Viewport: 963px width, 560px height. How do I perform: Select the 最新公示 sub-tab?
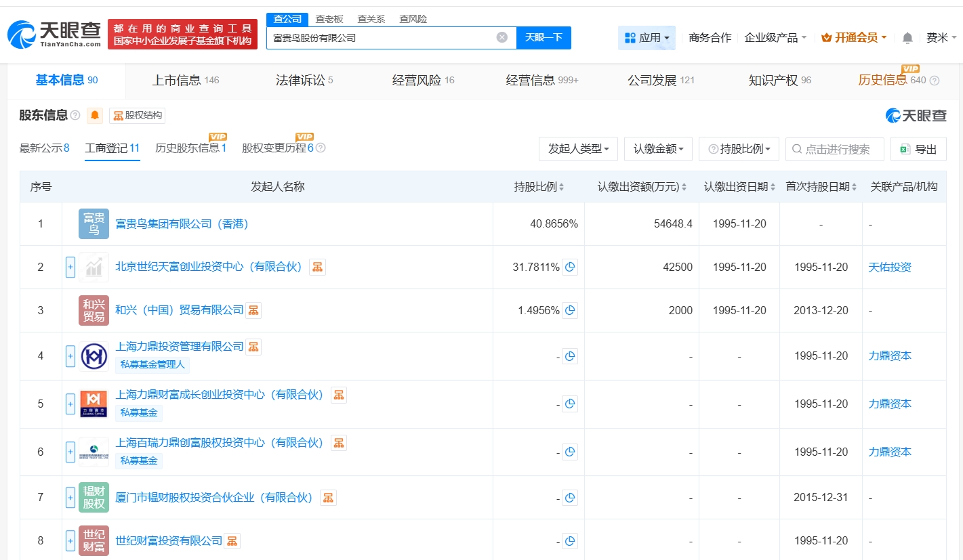(44, 148)
